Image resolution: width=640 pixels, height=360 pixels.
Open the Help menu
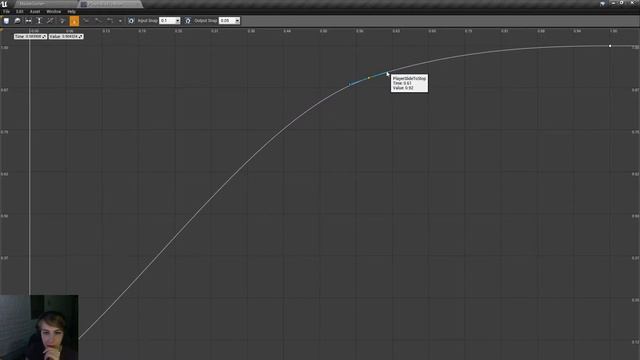coord(71,11)
